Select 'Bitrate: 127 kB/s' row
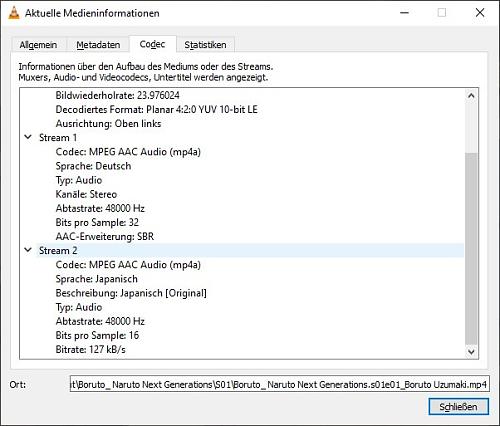This screenshot has width=500, height=426. pyautogui.click(x=90, y=349)
